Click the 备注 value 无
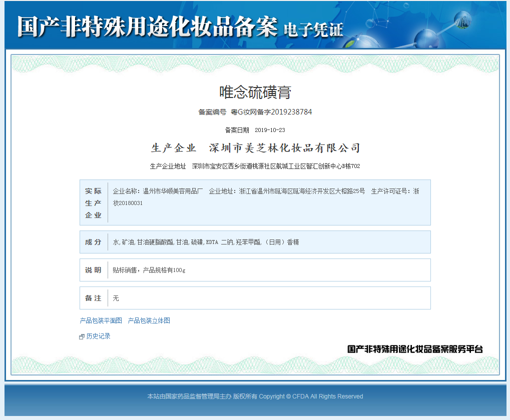This screenshot has width=510, height=420. [x=116, y=298]
